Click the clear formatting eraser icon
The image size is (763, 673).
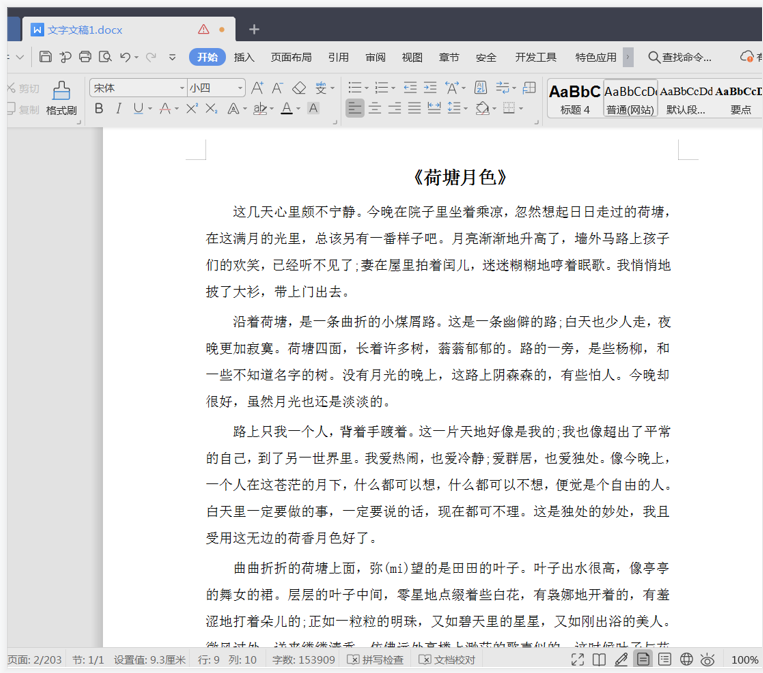click(x=299, y=88)
